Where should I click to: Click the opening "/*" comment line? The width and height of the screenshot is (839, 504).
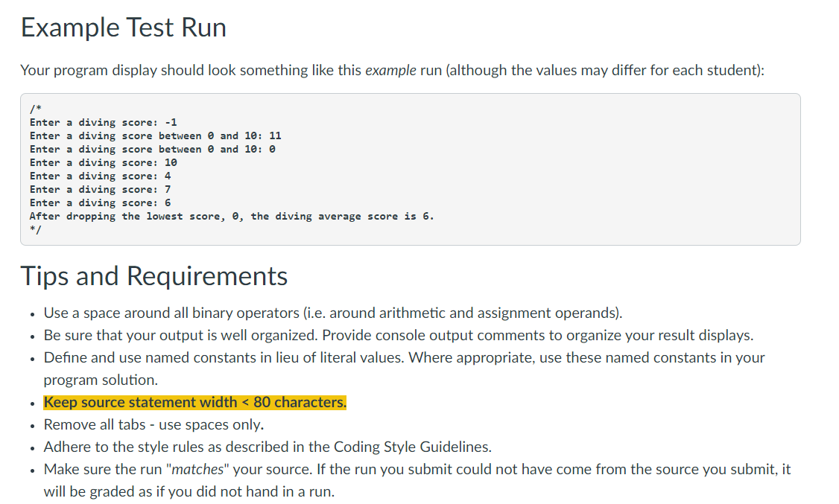tap(37, 109)
